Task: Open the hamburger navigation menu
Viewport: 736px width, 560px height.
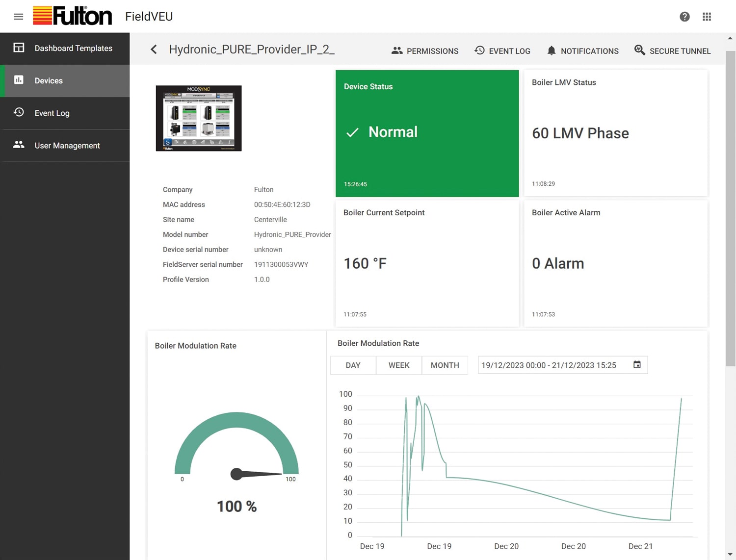Action: pyautogui.click(x=18, y=16)
